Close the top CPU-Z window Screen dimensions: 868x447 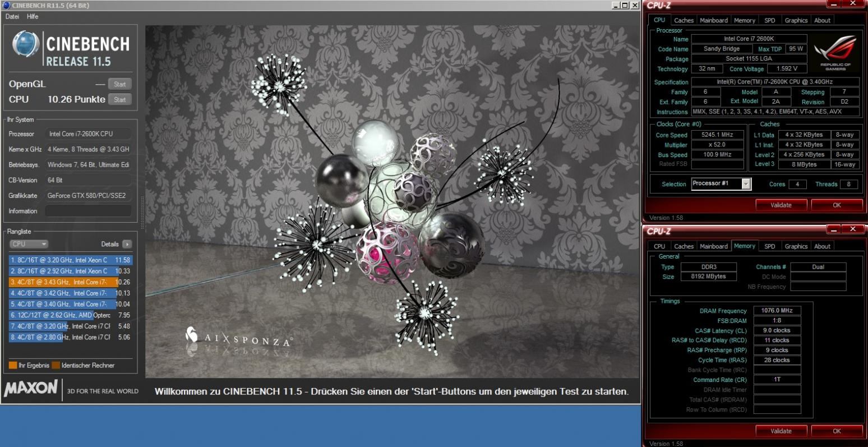pyautogui.click(x=853, y=3)
